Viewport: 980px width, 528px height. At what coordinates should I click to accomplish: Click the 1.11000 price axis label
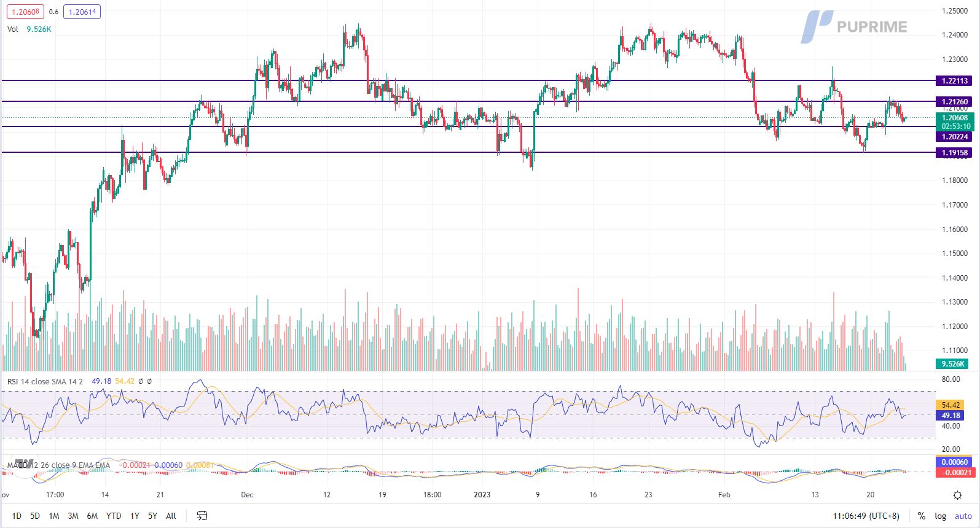pos(954,351)
